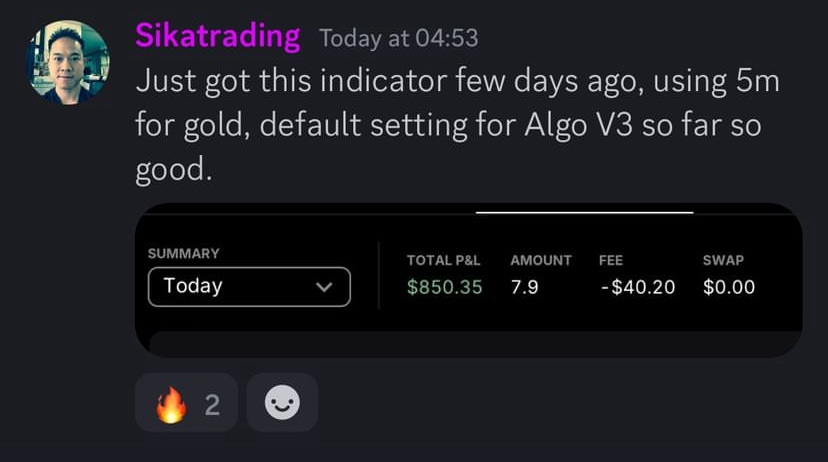Select the $0.00 swap value

pos(729,287)
